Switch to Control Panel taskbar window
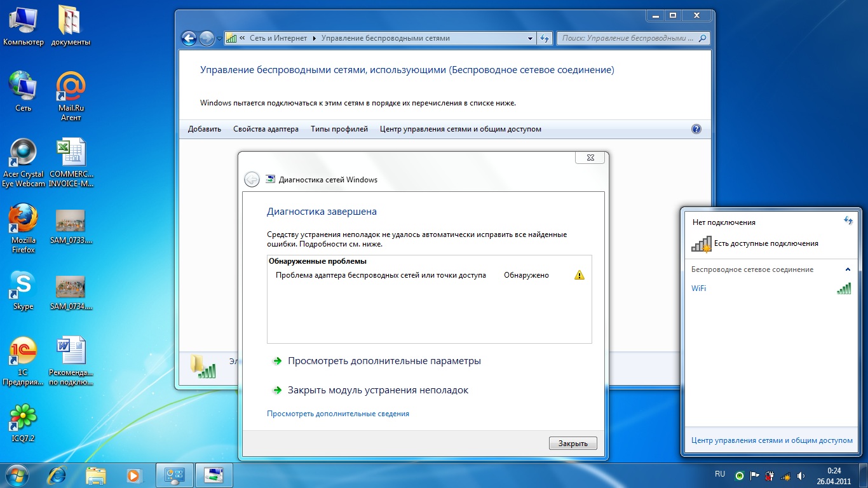868x488 pixels. [174, 475]
